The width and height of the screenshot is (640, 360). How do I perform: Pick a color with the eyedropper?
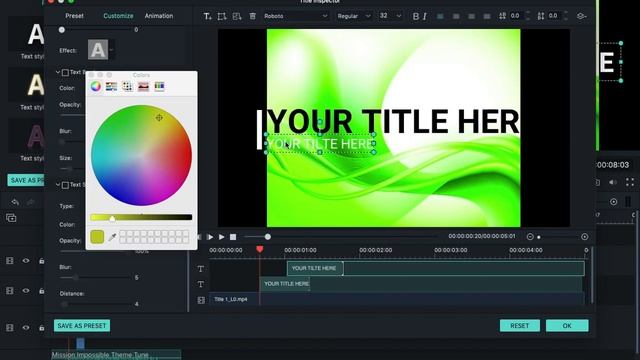(112, 237)
